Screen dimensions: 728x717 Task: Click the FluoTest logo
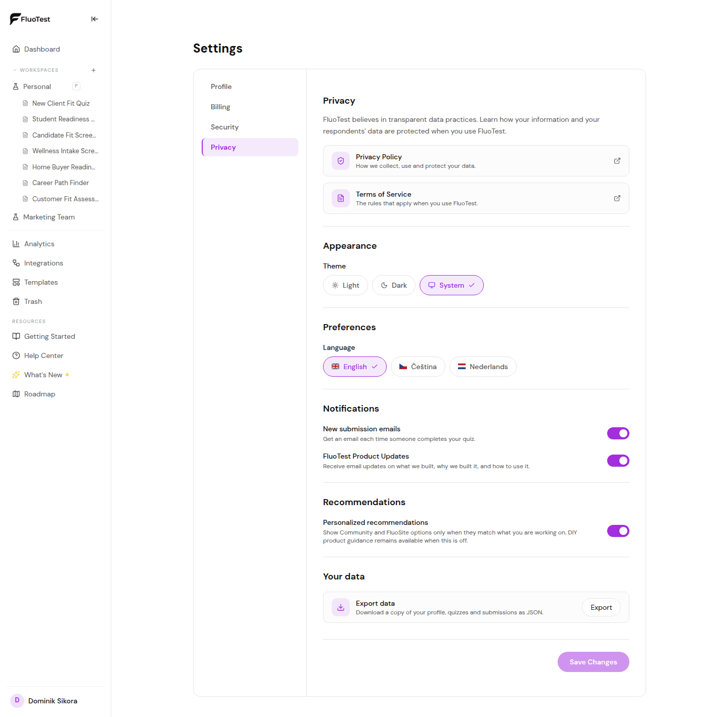click(30, 19)
